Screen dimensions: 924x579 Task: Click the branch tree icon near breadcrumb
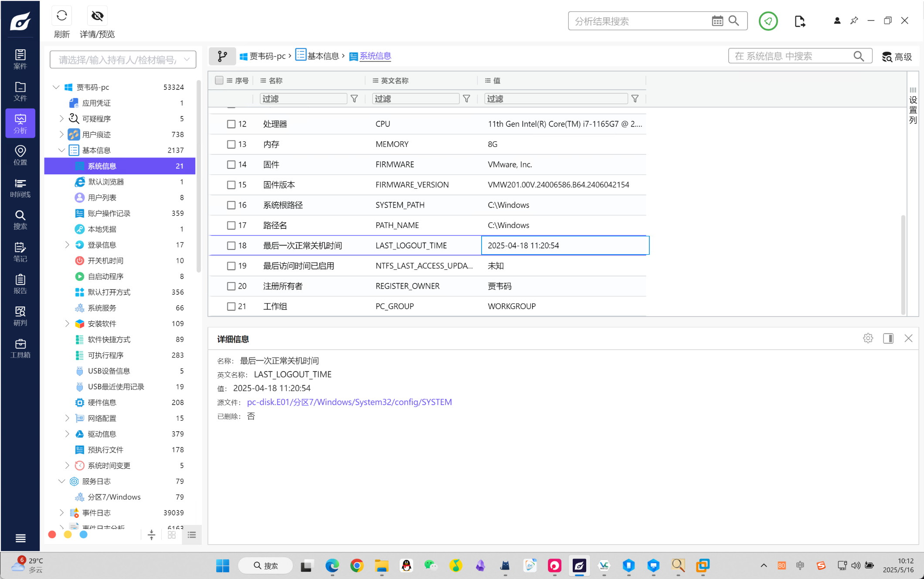tap(222, 56)
